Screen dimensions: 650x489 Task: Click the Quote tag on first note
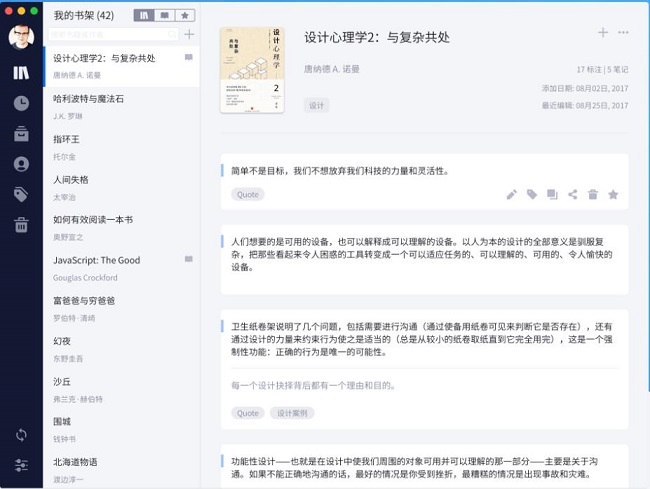coord(247,194)
